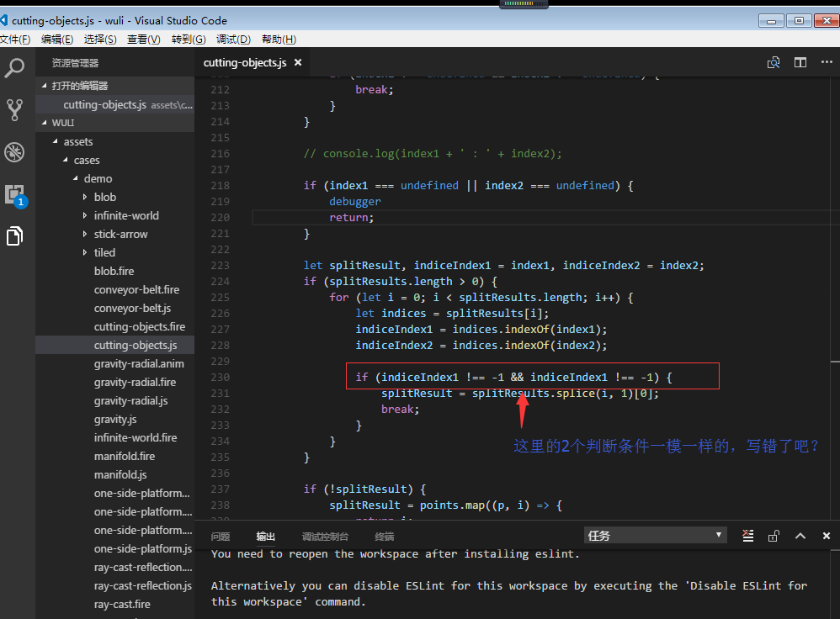Expand the blob folder in explorer
Screen dimensions: 840x619
pyautogui.click(x=105, y=197)
